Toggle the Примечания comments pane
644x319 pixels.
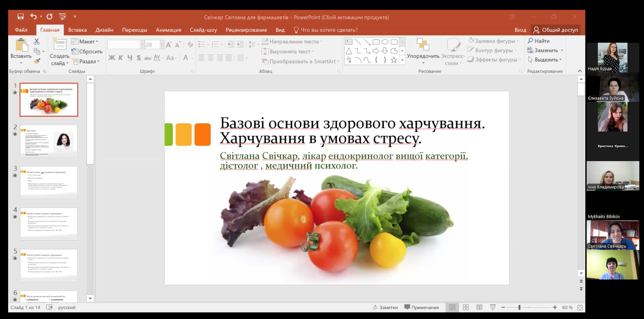coord(422,308)
